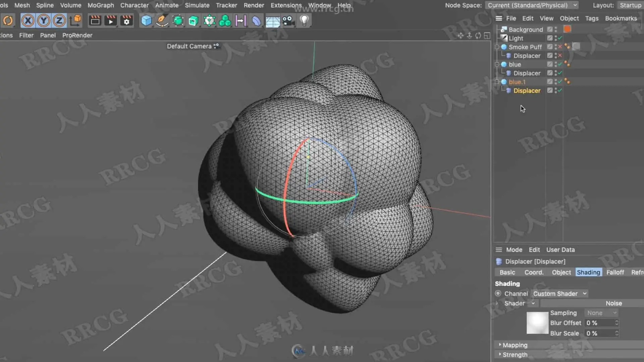Collapse the blue object hierarchy
The image size is (644, 362).
(497, 64)
